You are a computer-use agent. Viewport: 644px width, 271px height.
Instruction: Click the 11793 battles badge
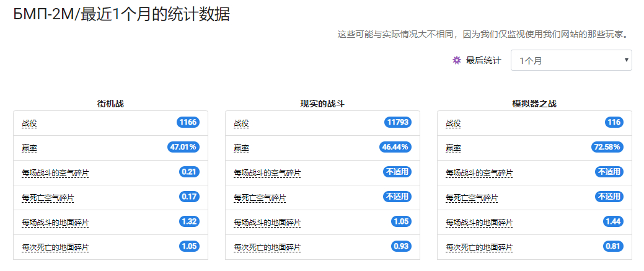[398, 122]
